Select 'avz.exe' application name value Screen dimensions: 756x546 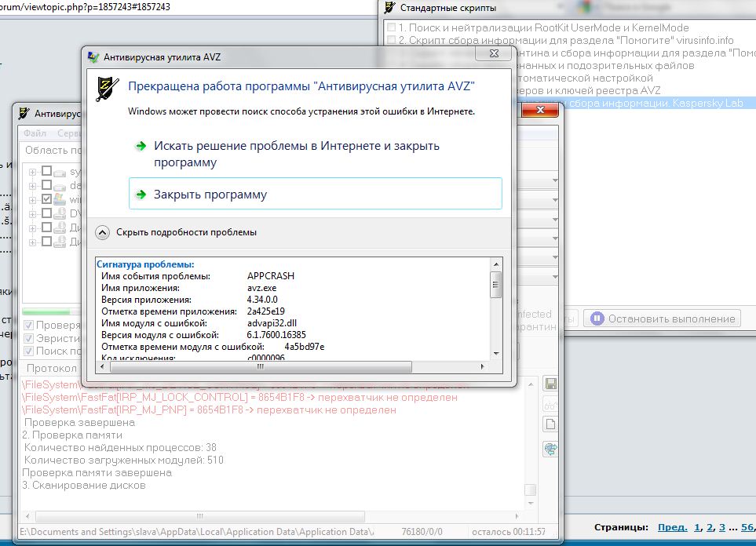261,288
